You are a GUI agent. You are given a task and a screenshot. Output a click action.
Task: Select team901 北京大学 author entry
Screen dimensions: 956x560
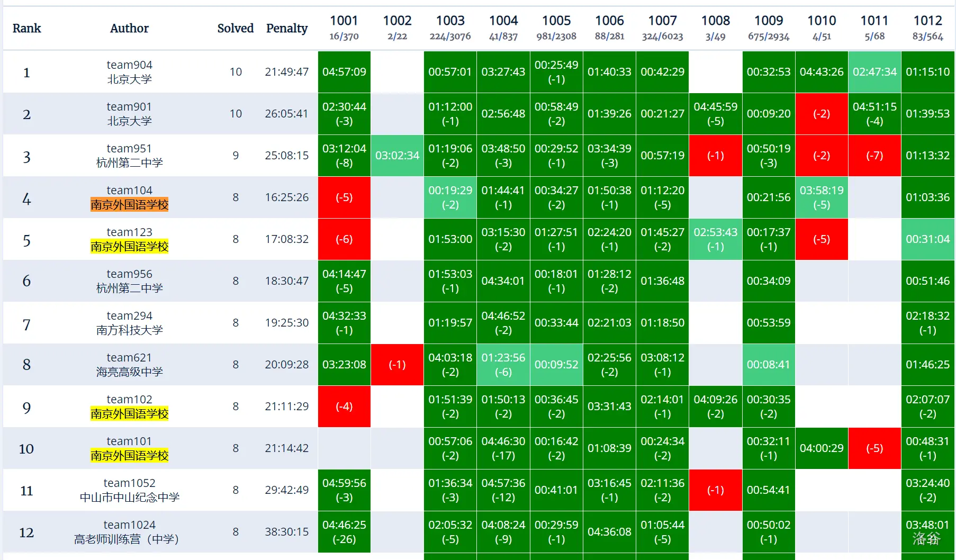click(x=129, y=114)
